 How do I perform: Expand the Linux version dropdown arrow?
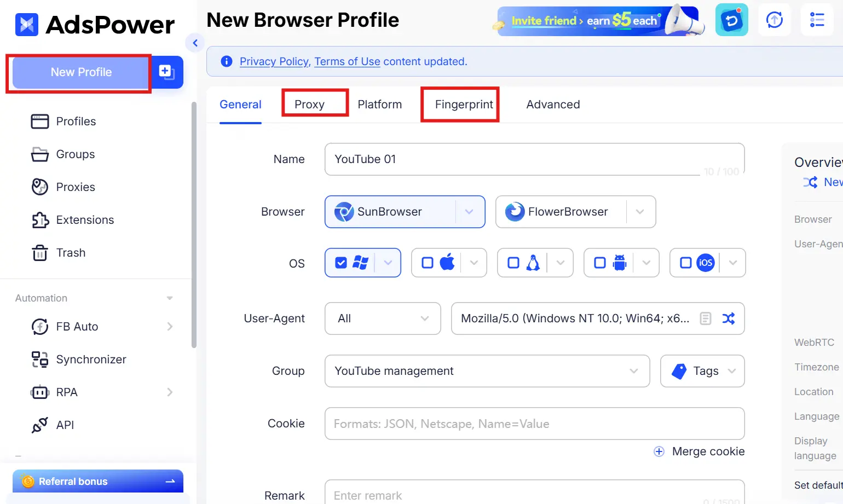(x=561, y=263)
